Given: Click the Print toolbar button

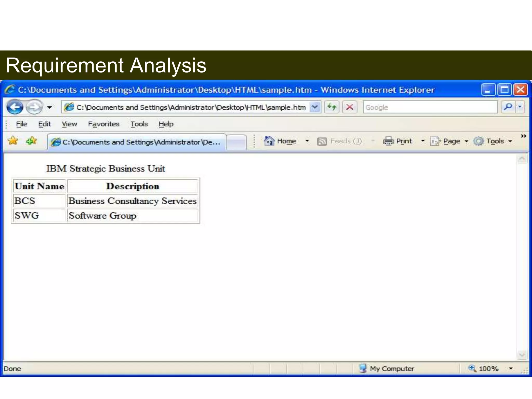Looking at the screenshot, I should [x=397, y=141].
